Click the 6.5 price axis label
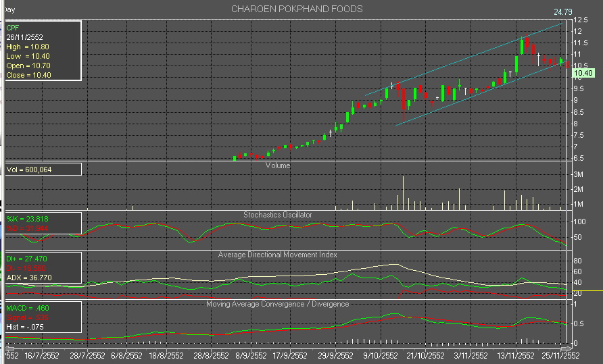Viewport: 603px width, 364px height. pyautogui.click(x=579, y=158)
